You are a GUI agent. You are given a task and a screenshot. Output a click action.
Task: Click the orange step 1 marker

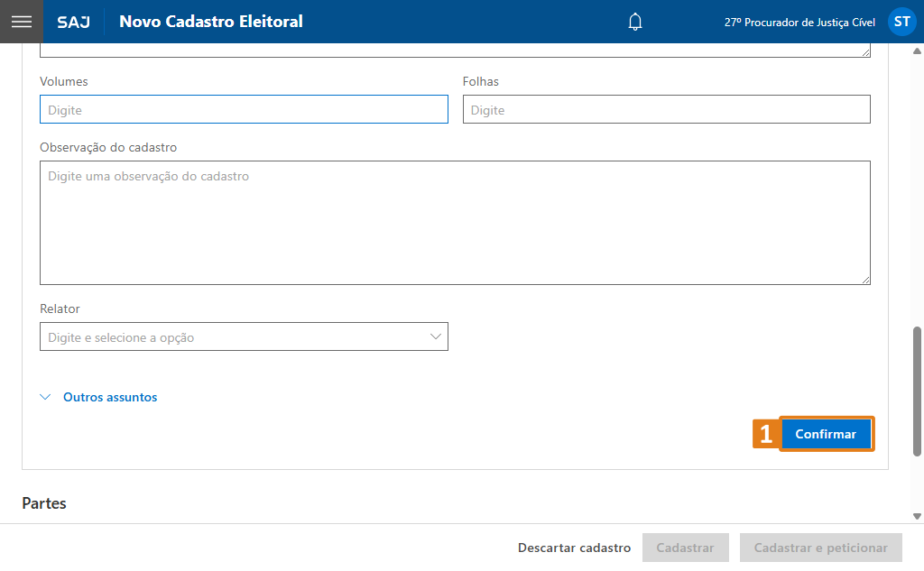765,434
